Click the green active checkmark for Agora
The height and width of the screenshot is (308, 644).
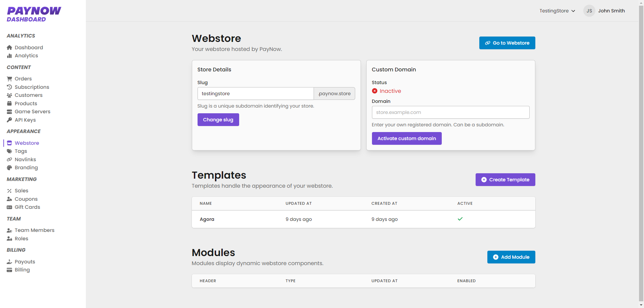(x=460, y=219)
